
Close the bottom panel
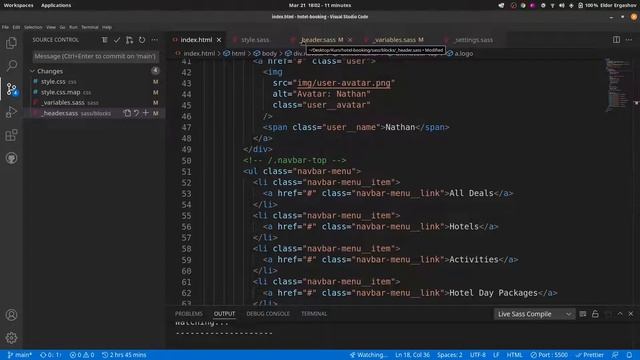pyautogui.click(x=631, y=314)
